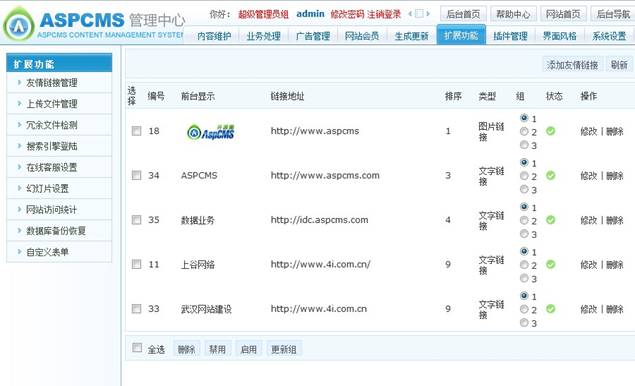635x386 pixels.
Task: Expand 在线客服设置 sidebar arrow
Action: (x=19, y=167)
